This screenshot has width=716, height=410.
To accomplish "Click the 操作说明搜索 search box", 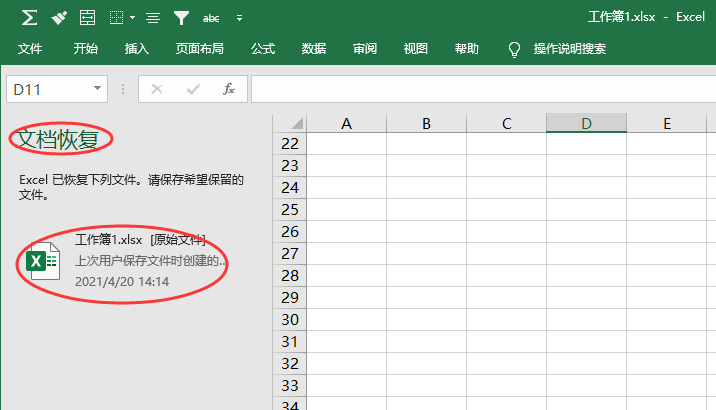I will pos(570,48).
